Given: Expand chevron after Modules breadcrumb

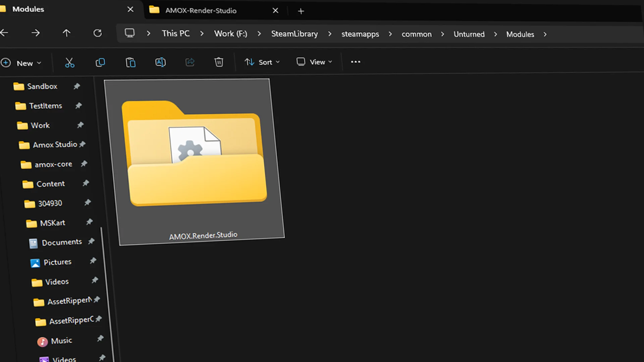Looking at the screenshot, I should [545, 34].
